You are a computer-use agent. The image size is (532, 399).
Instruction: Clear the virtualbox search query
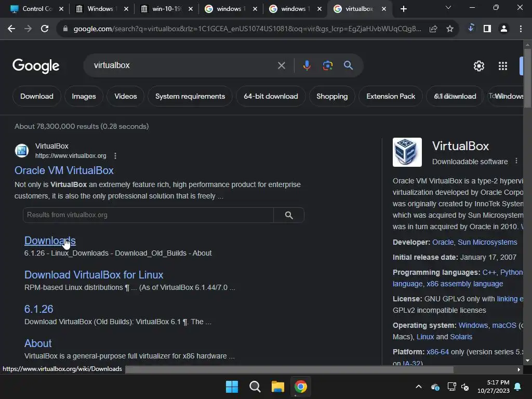(281, 65)
